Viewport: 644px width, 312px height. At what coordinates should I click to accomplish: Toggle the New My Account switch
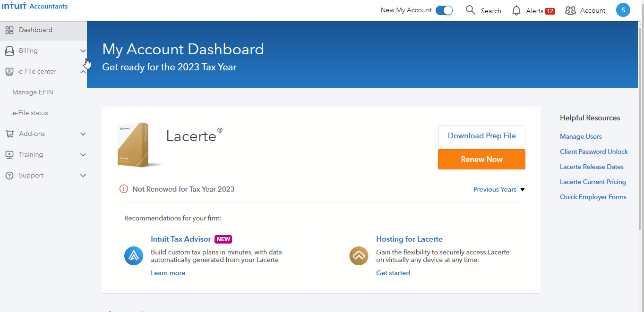click(444, 9)
